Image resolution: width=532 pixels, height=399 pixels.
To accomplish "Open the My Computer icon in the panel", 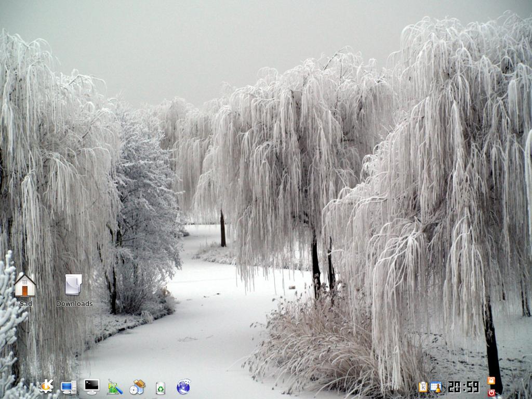I will click(69, 387).
